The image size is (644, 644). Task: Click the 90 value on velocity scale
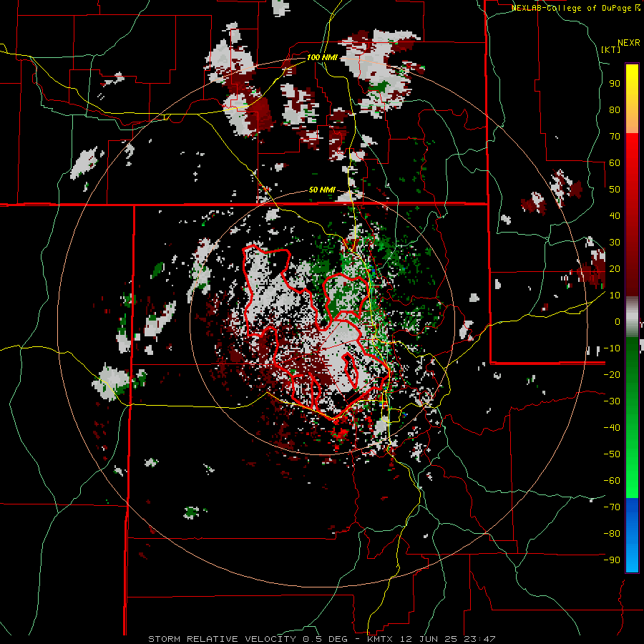(x=615, y=84)
